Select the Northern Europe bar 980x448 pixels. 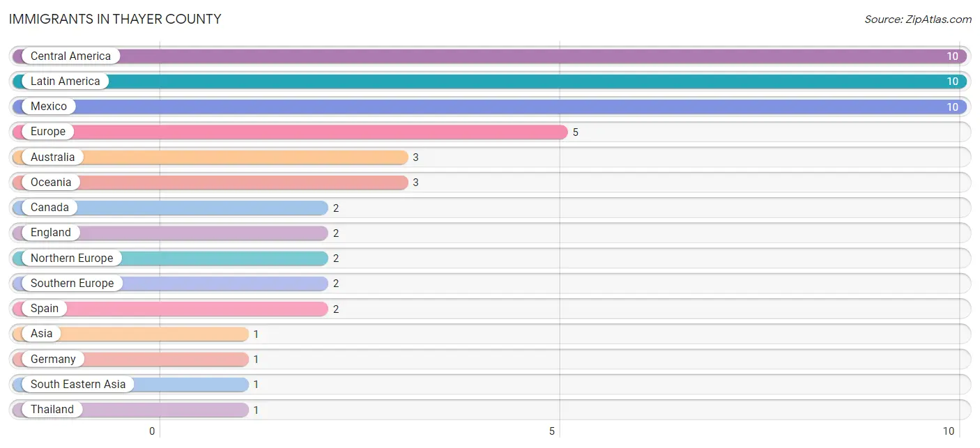170,258
